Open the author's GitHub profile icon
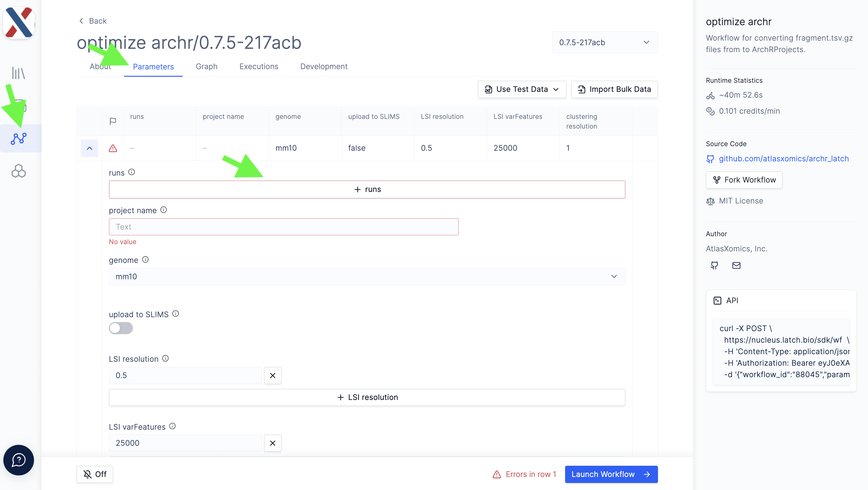Image resolution: width=868 pixels, height=490 pixels. (714, 266)
